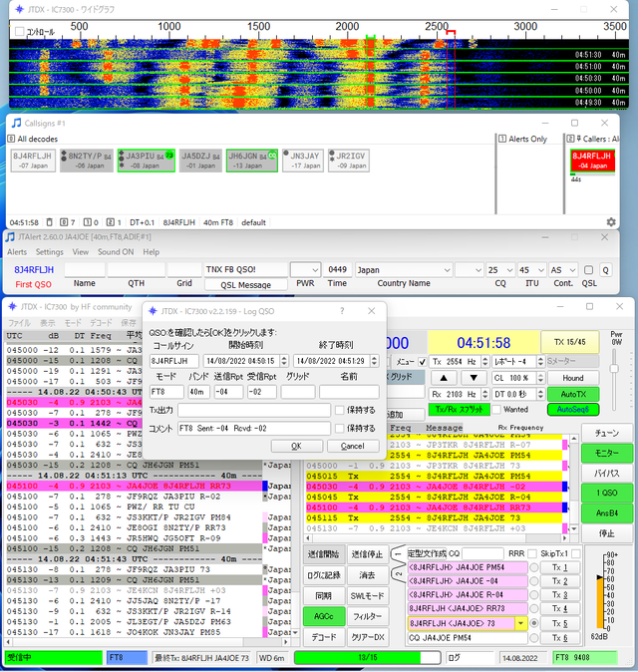
Task: Click the Q button in JTAlert
Action: (x=605, y=269)
